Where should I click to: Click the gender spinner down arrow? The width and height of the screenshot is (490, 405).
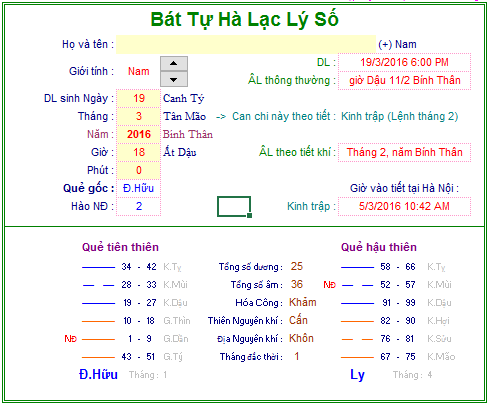pyautogui.click(x=174, y=79)
